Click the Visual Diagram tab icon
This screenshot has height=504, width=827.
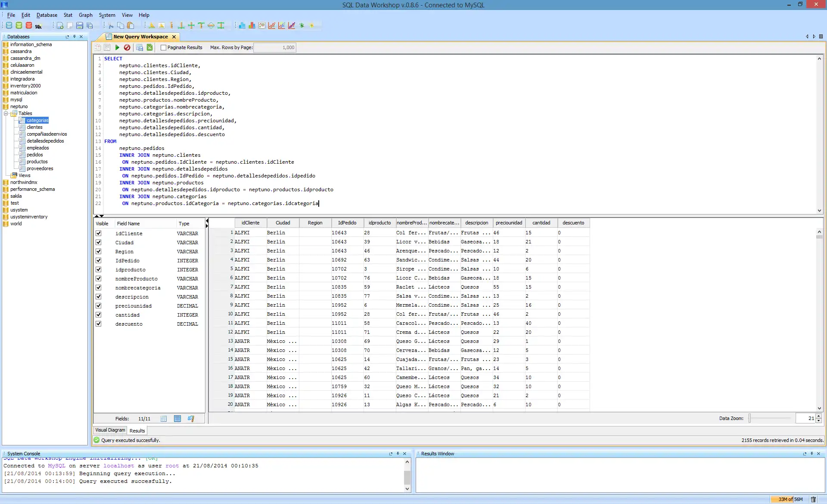point(110,430)
